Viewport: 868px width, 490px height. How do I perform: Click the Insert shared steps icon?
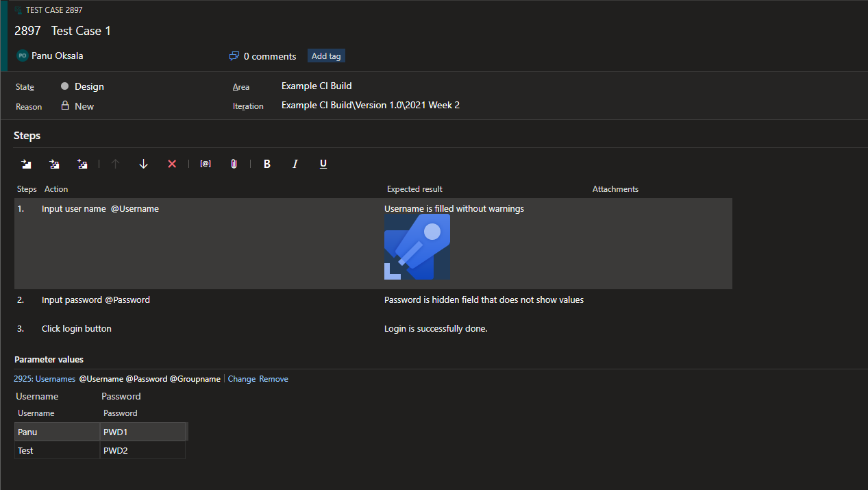coord(54,164)
